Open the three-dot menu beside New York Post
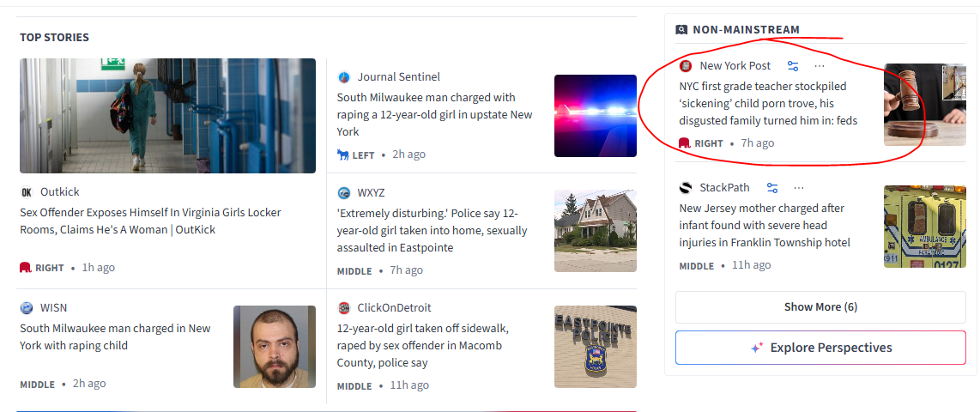This screenshot has width=980, height=412. (x=820, y=65)
